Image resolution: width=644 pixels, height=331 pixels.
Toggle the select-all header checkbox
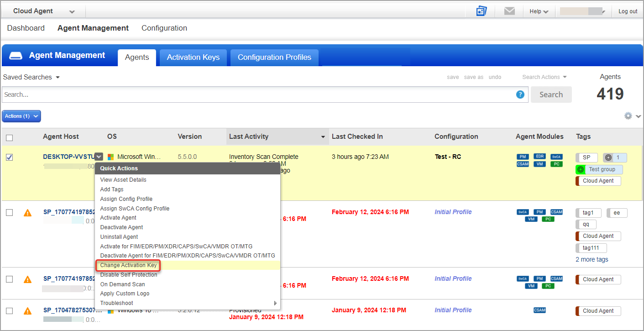pos(10,137)
